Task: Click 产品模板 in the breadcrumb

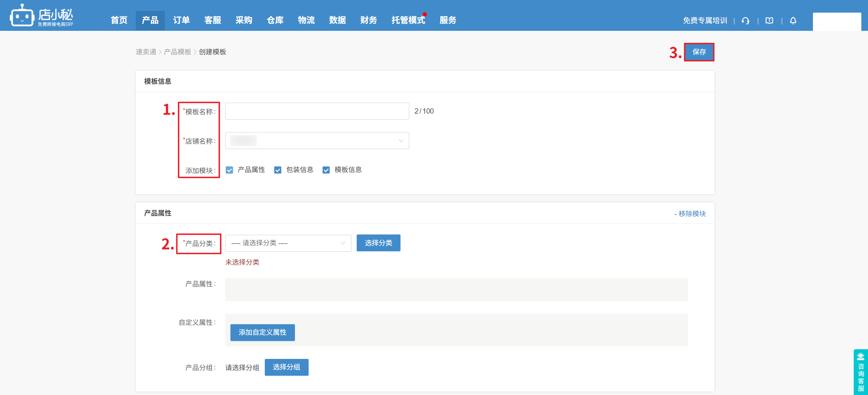Action: 177,52
